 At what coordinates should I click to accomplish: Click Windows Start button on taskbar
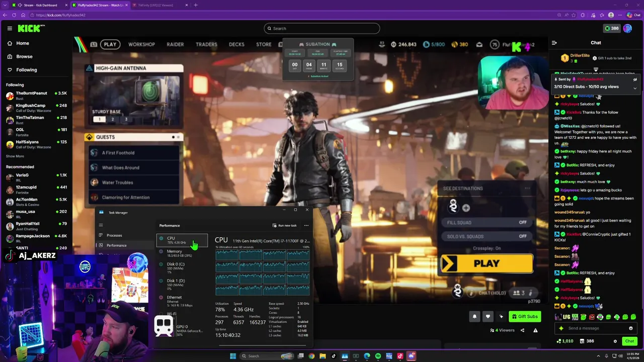(232, 356)
